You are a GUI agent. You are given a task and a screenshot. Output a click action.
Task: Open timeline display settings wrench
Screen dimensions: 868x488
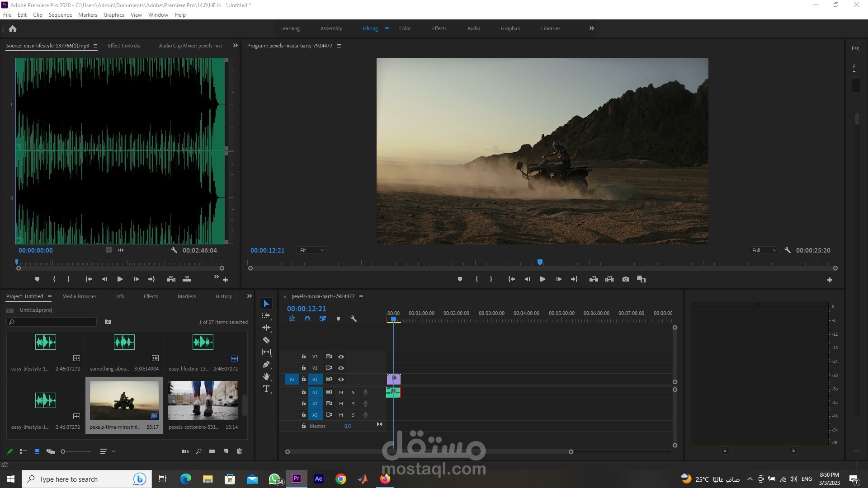(x=354, y=319)
